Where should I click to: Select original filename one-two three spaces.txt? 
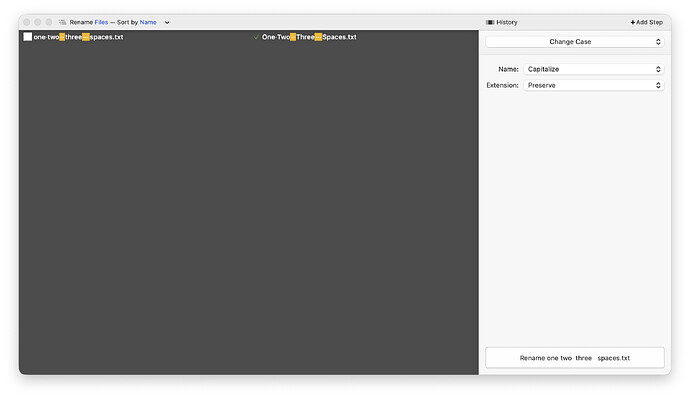point(78,37)
